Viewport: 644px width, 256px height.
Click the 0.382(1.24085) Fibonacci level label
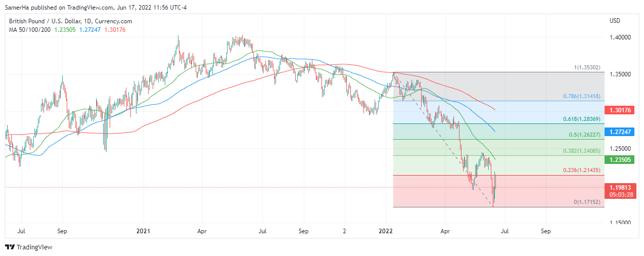582,151
